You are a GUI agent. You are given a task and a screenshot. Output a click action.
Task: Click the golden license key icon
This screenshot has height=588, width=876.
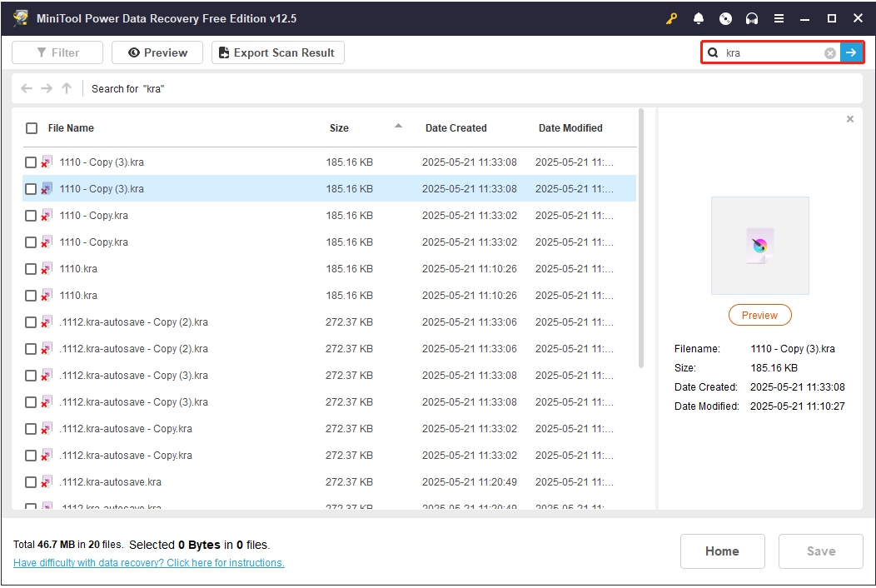click(x=671, y=18)
